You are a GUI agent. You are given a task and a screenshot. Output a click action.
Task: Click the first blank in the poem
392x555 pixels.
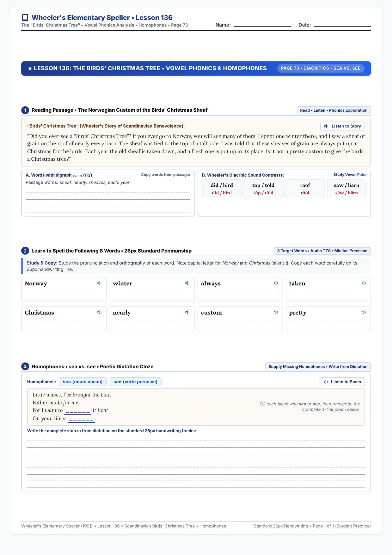(x=78, y=411)
